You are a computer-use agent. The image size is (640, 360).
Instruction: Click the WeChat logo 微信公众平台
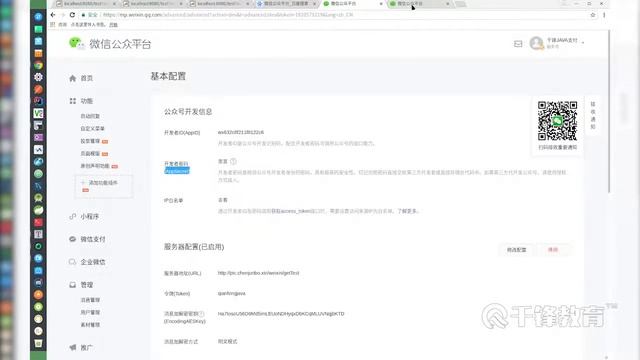click(110, 44)
